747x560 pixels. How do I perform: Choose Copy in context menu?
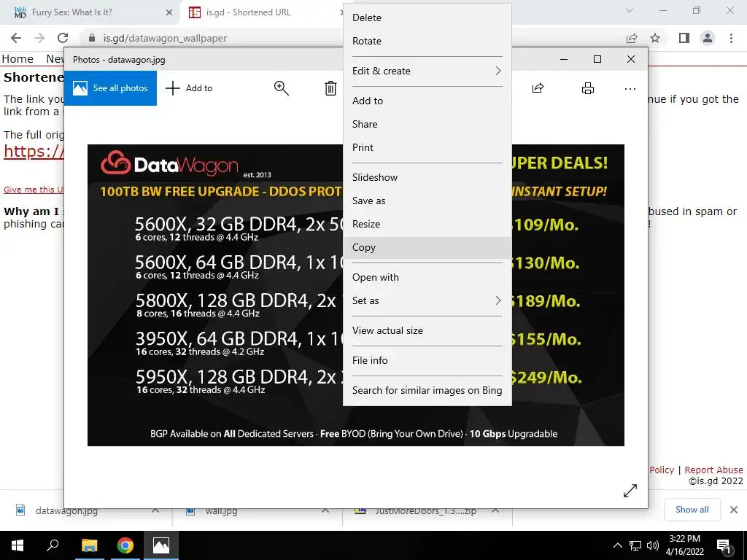coord(427,248)
